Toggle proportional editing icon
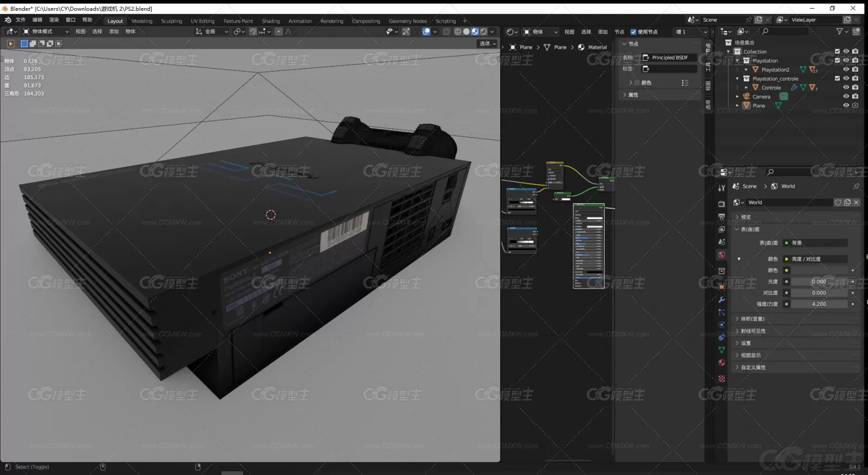 point(279,31)
